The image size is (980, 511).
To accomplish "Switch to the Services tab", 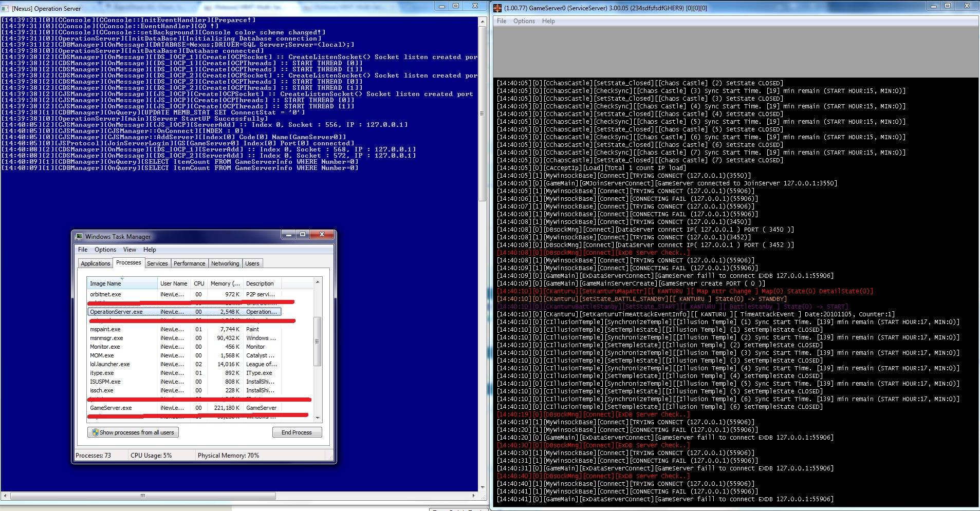I will (x=157, y=263).
